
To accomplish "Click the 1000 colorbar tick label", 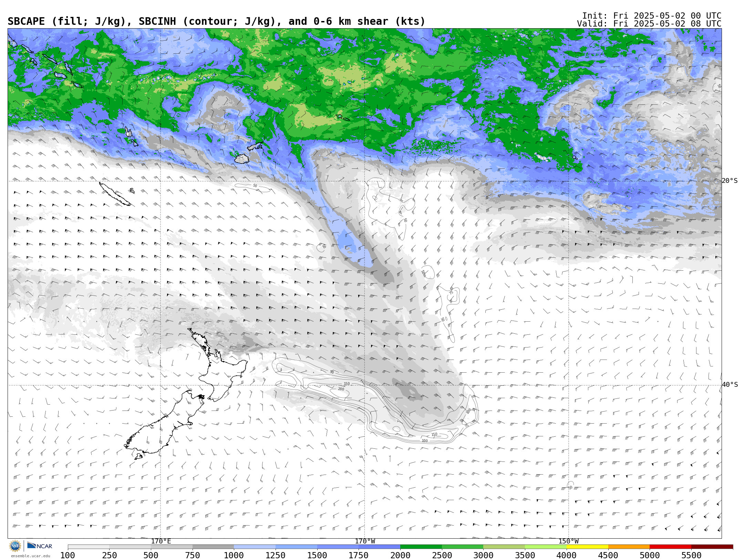I will (234, 556).
